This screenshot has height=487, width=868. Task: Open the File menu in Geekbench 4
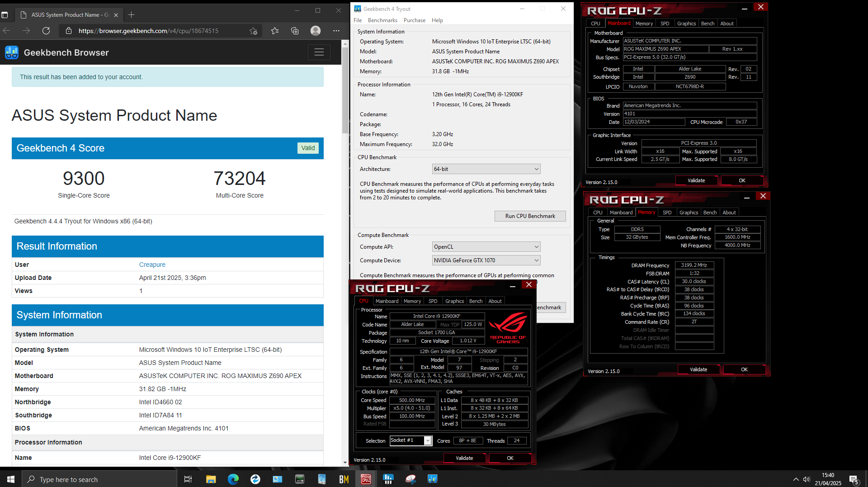click(358, 20)
